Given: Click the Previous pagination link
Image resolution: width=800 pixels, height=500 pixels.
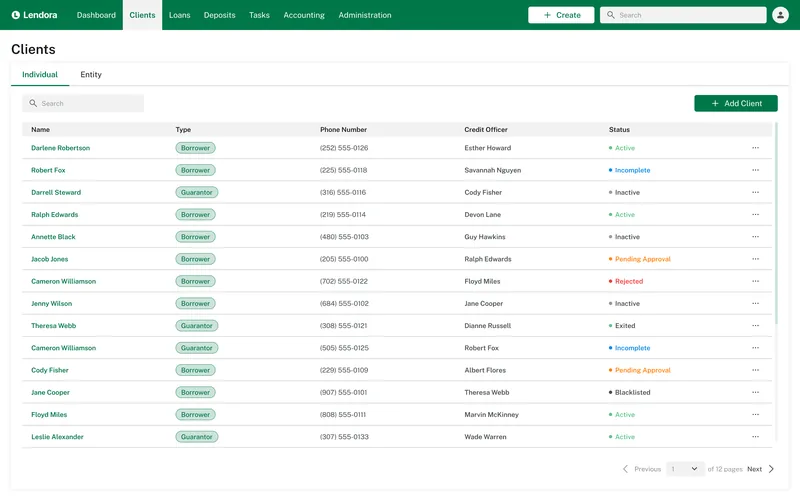Looking at the screenshot, I should 647,469.
